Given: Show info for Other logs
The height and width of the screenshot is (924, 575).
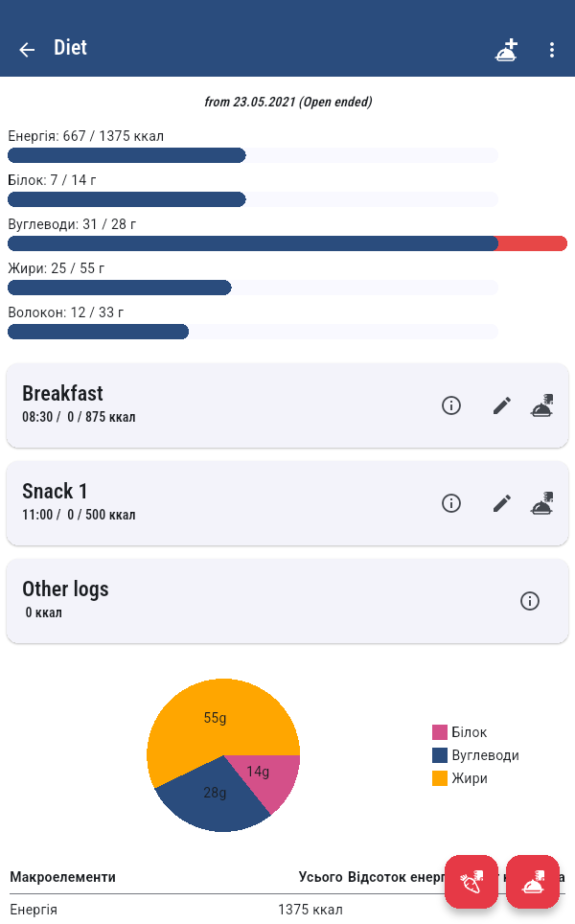Looking at the screenshot, I should (530, 601).
